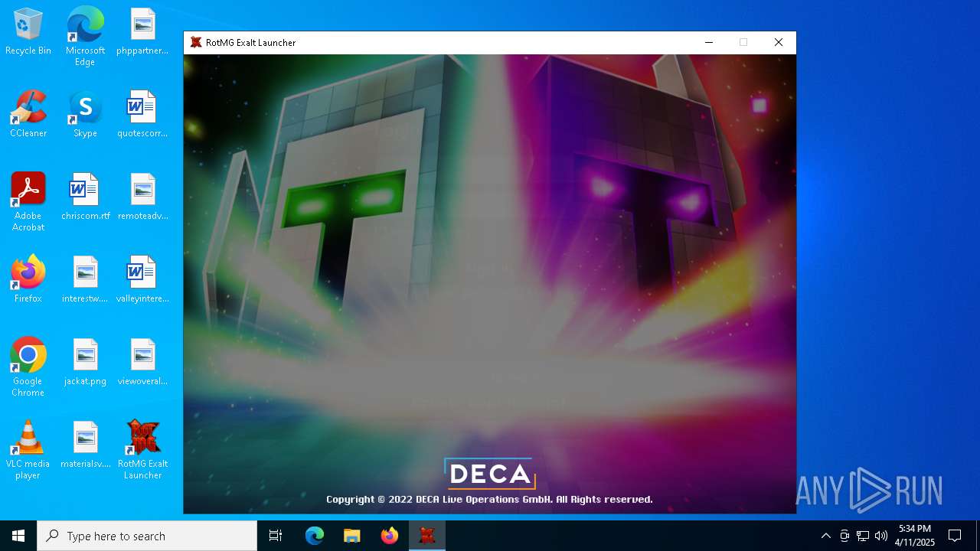Open RotMG Exalt Launcher desktop shortcut
Image resolution: width=980 pixels, height=551 pixels.
coord(142,450)
